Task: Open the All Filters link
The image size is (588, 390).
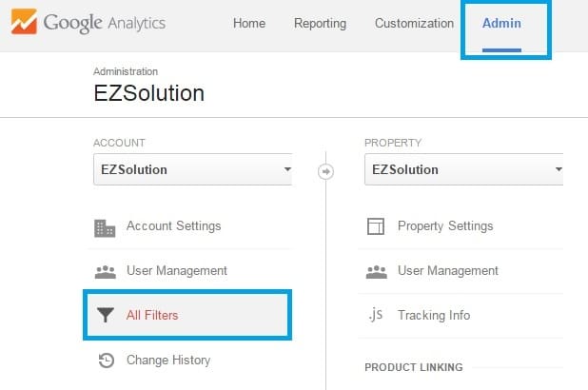Action: click(152, 316)
